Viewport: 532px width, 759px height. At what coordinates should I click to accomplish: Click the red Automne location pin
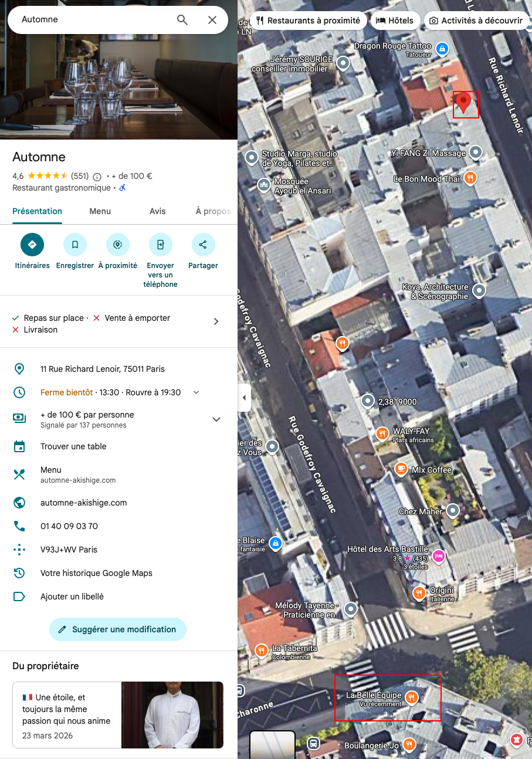tap(463, 103)
